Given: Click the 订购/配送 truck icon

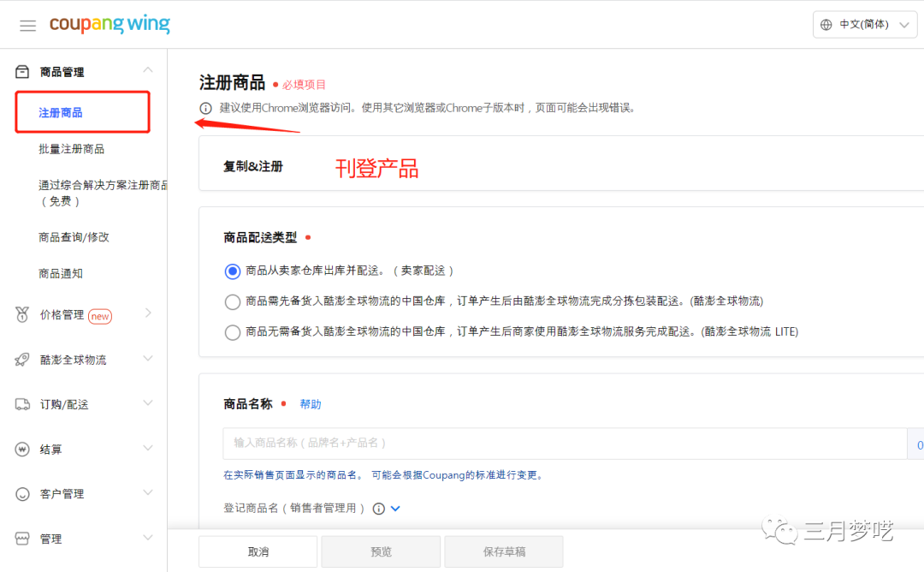Looking at the screenshot, I should coord(22,404).
